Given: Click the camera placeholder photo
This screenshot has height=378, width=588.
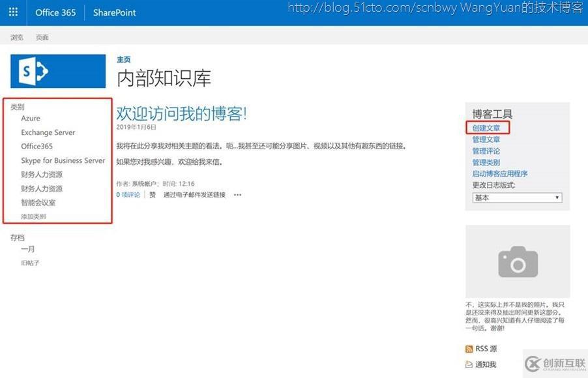Looking at the screenshot, I should (518, 261).
